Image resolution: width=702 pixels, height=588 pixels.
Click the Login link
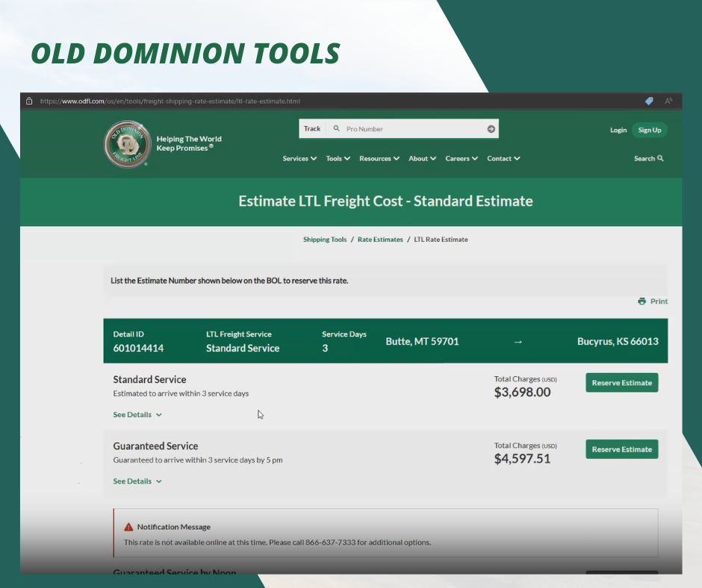tap(618, 131)
